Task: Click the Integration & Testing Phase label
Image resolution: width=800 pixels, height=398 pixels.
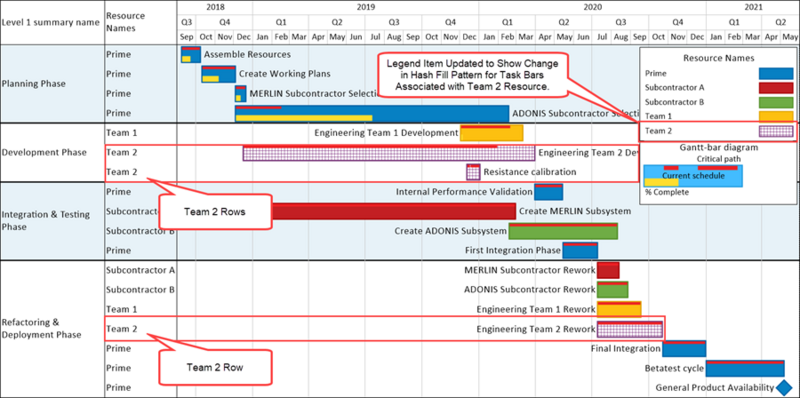Action: coord(46,220)
